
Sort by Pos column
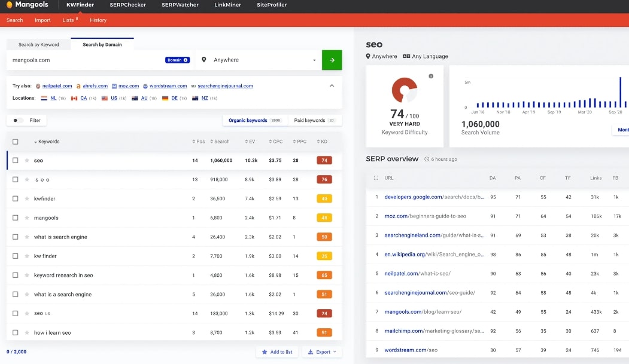pos(199,141)
